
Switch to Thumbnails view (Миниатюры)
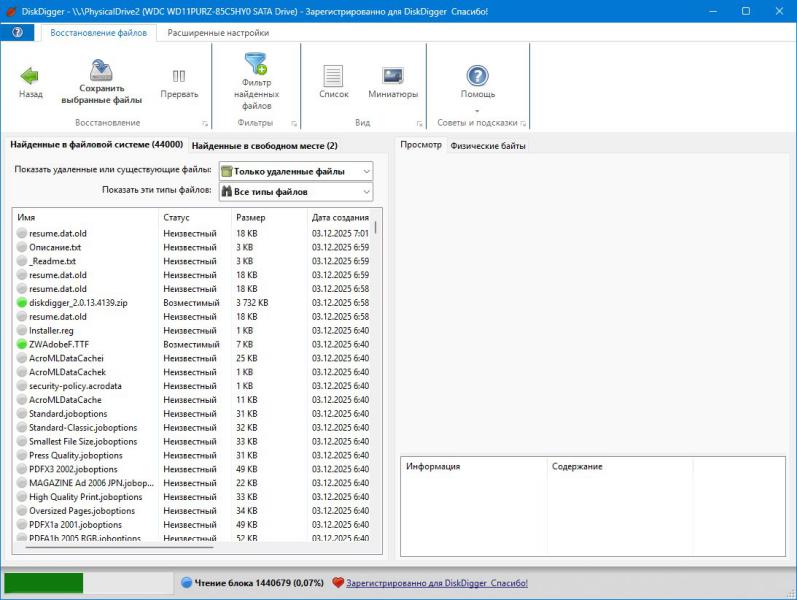[x=392, y=76]
